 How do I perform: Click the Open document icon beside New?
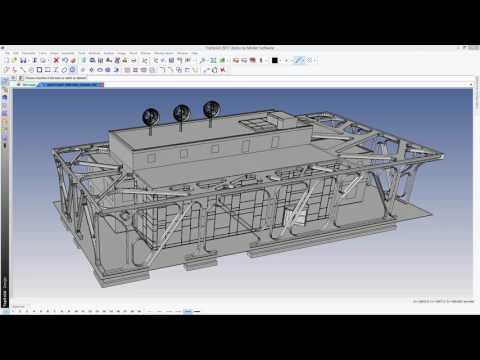(x=14, y=60)
